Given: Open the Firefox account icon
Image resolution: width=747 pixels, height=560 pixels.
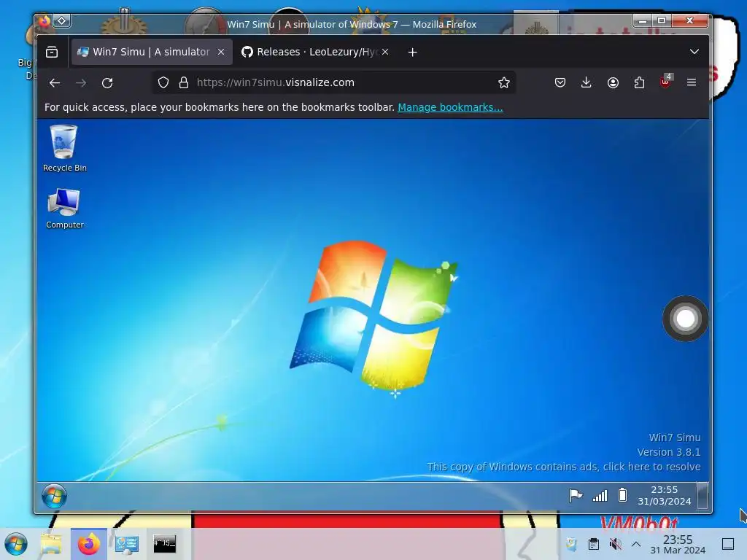Looking at the screenshot, I should (613, 83).
